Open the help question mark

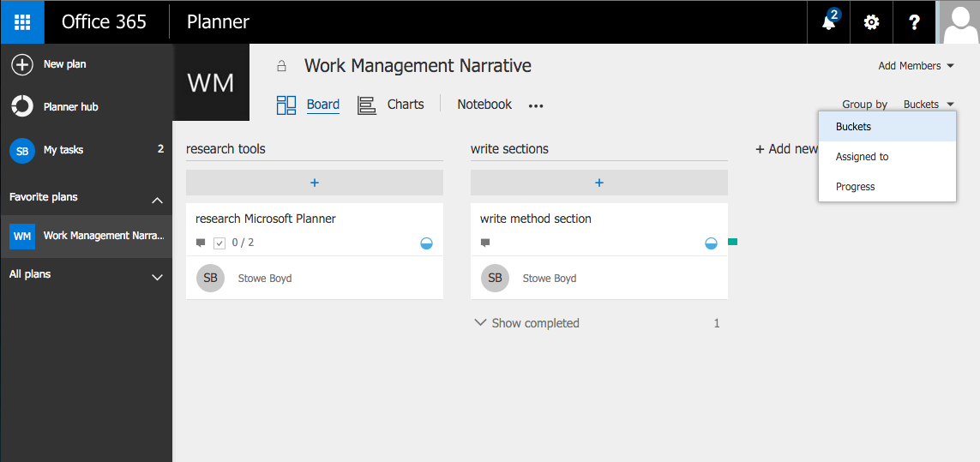click(914, 22)
